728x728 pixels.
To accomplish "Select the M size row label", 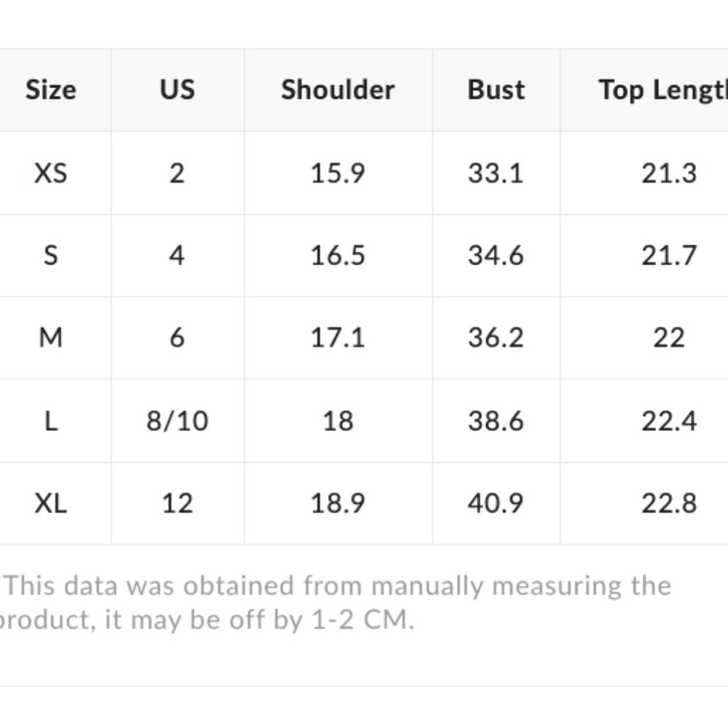I will click(50, 338).
